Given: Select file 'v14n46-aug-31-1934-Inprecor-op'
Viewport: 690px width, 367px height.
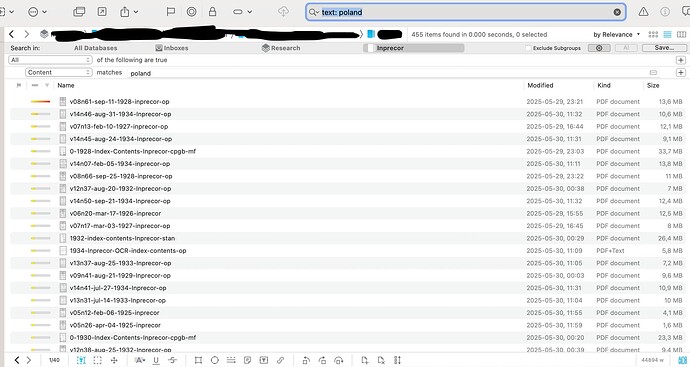Looking at the screenshot, I should point(120,114).
